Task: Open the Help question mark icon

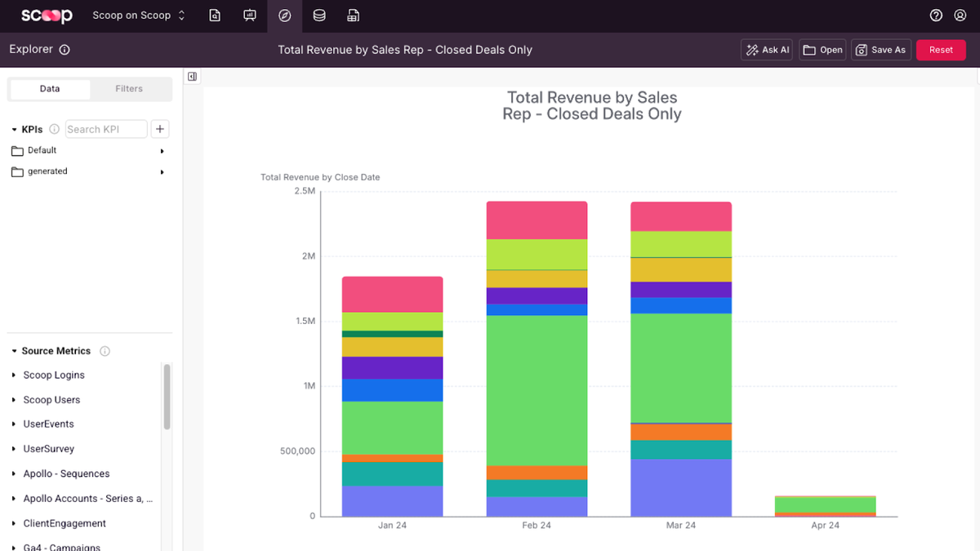Action: [936, 15]
